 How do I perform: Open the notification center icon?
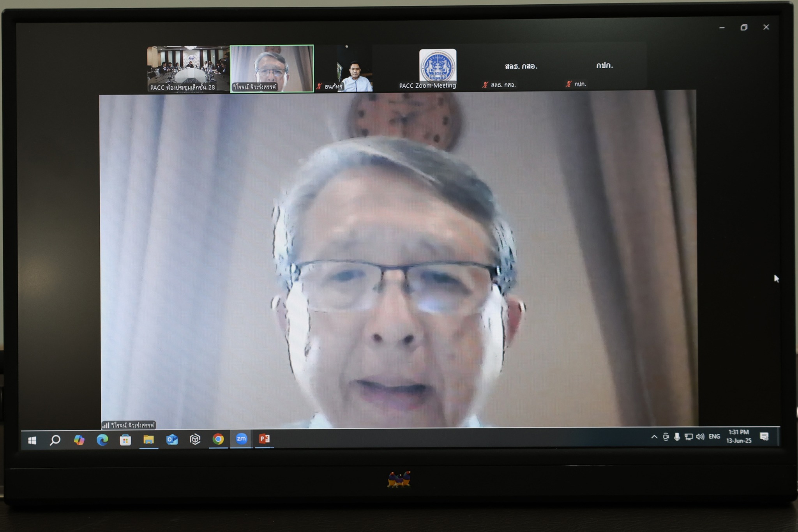click(764, 437)
